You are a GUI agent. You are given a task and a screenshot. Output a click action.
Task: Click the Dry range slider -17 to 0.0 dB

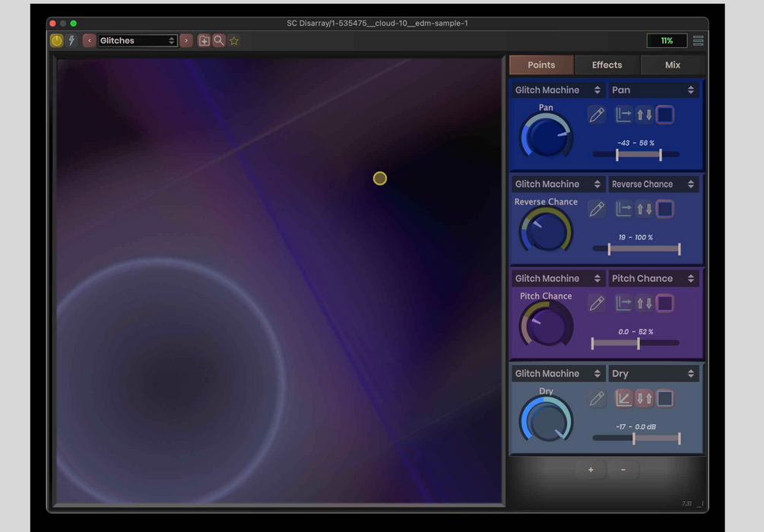(636, 438)
